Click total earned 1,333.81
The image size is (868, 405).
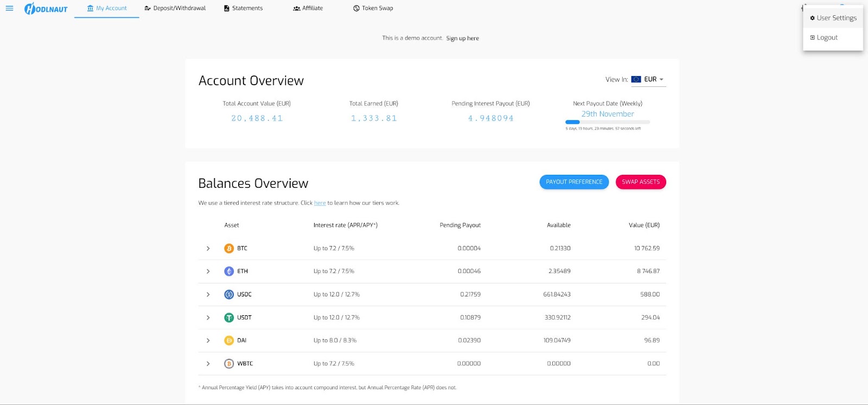[x=374, y=118]
